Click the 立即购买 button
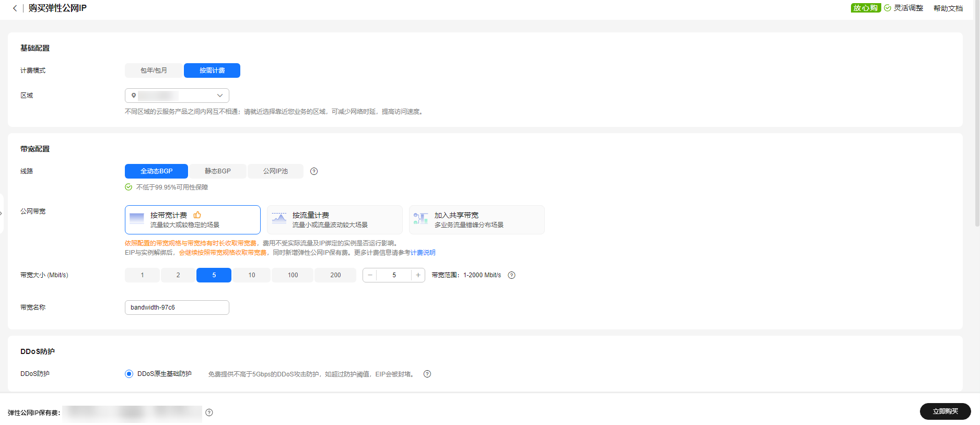Viewport: 980px width, 425px height. (945, 411)
